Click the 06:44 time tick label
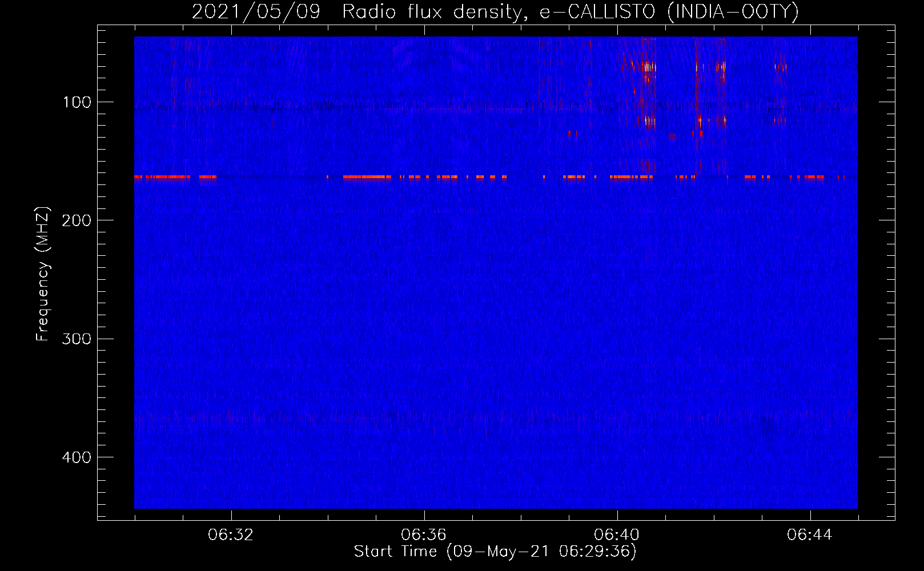This screenshot has width=924, height=571. pos(810,534)
